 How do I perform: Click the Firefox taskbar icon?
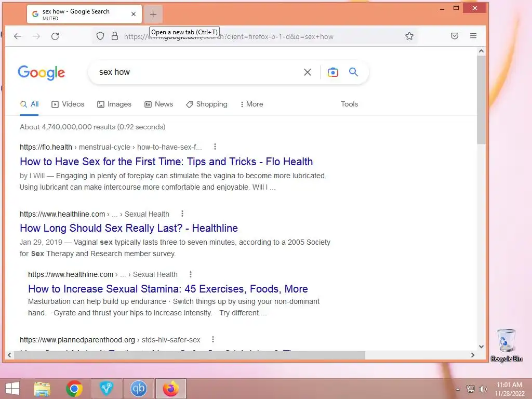click(170, 389)
